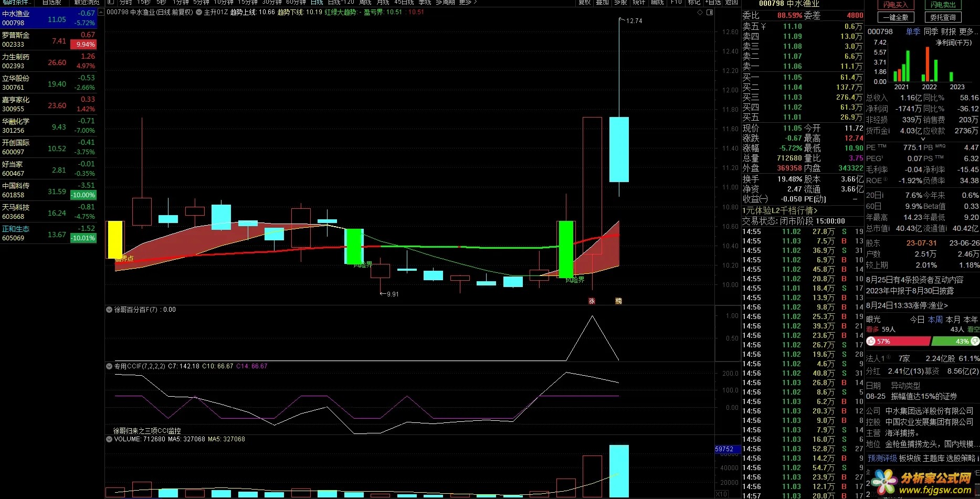Select 正和生态 605069 in watchlist
The height and width of the screenshot is (499, 980).
tap(48, 233)
